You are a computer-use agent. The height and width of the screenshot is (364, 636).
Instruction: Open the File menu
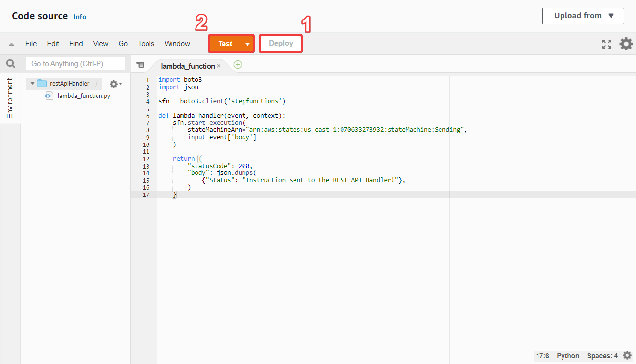[31, 44]
